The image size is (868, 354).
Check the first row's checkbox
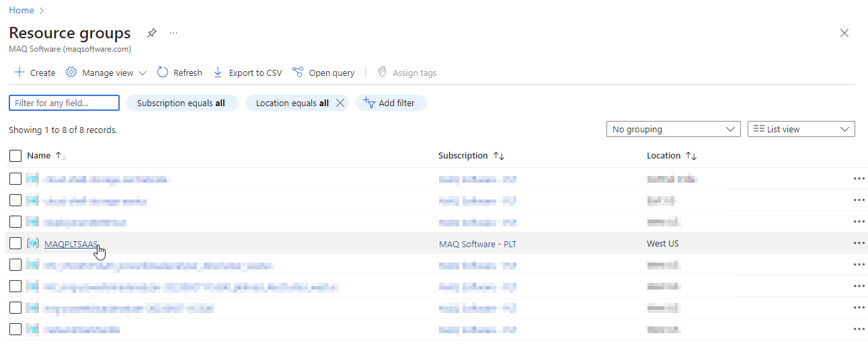pyautogui.click(x=15, y=179)
